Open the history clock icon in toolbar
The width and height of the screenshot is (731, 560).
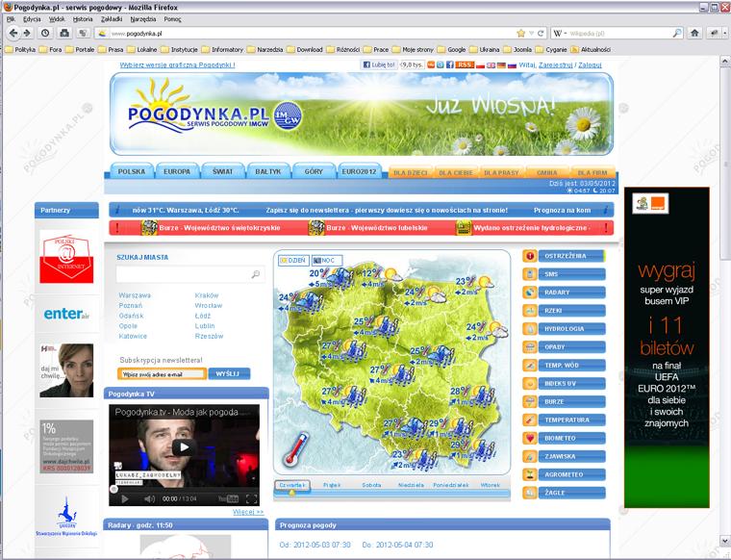tap(45, 33)
